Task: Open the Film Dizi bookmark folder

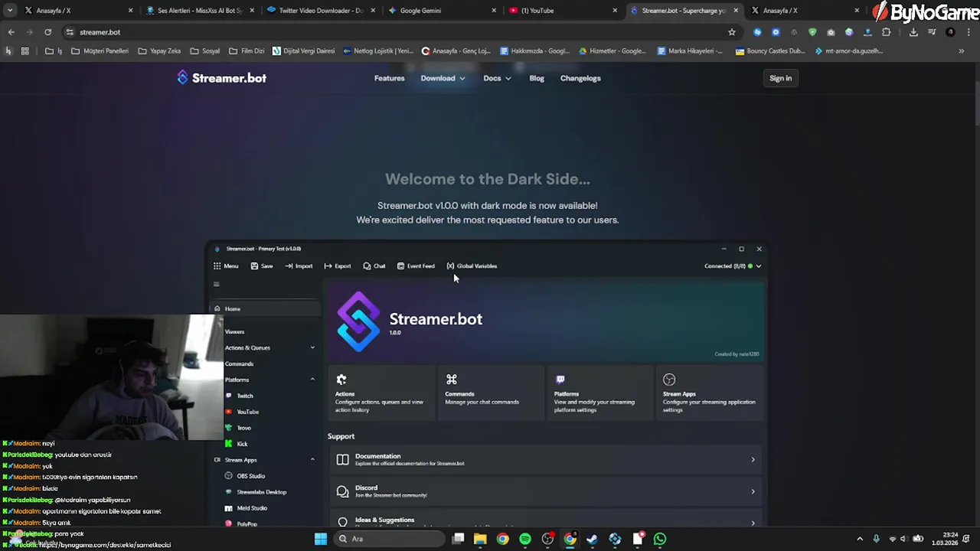Action: (x=247, y=51)
